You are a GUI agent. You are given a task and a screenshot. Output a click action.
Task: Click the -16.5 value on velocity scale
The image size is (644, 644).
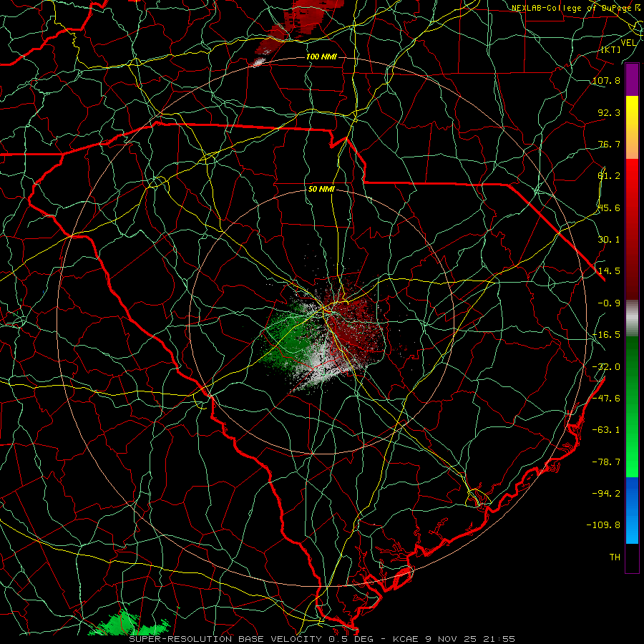click(x=606, y=335)
